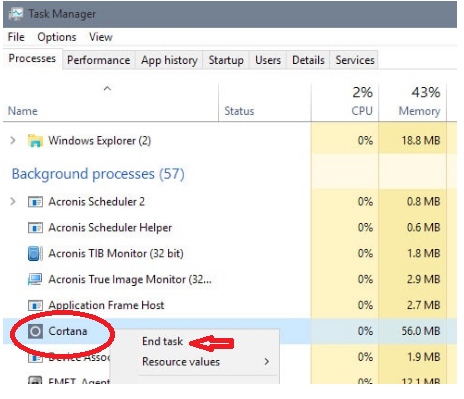Click Cortana row's 0% CPU value

[365, 331]
